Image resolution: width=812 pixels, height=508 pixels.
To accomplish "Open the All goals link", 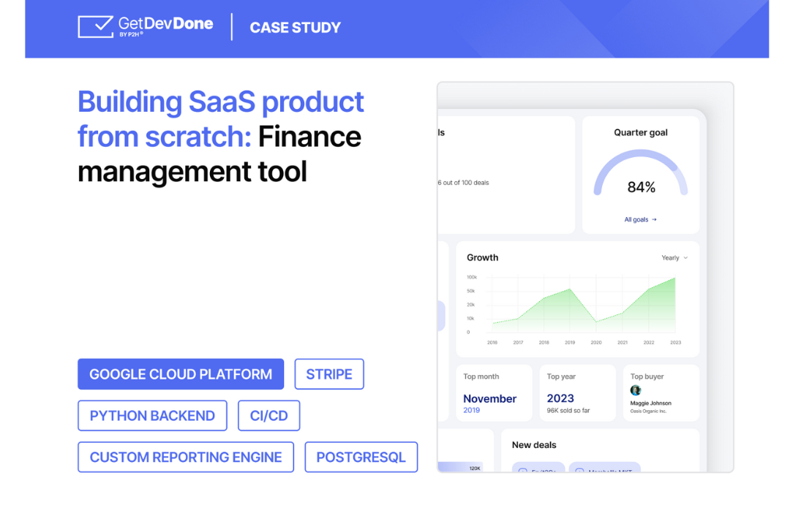I will click(x=641, y=219).
